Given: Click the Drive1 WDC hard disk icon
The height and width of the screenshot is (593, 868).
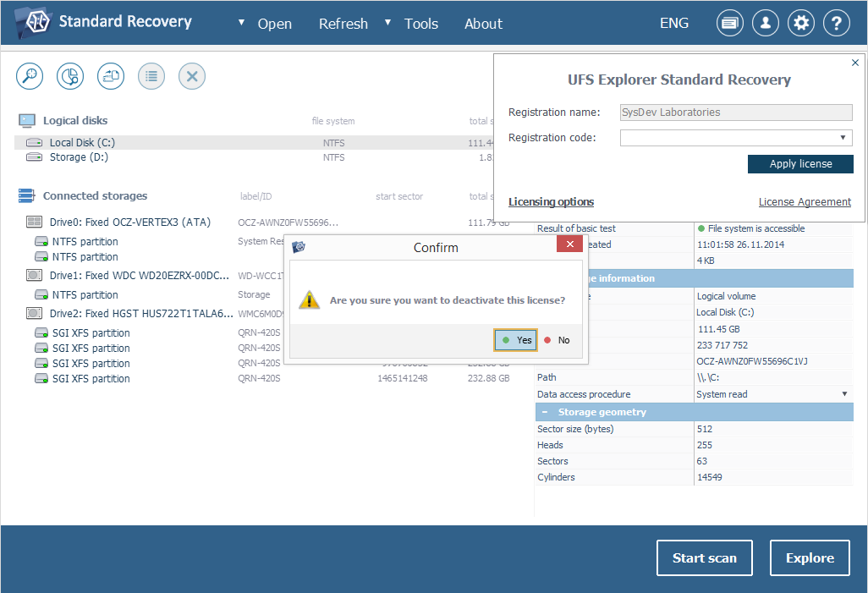Looking at the screenshot, I should (x=35, y=275).
